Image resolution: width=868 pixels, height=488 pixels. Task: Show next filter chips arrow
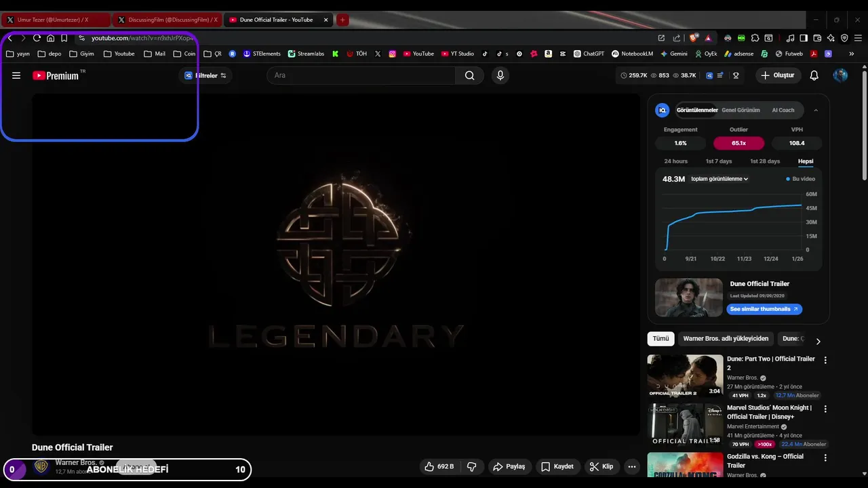point(818,341)
